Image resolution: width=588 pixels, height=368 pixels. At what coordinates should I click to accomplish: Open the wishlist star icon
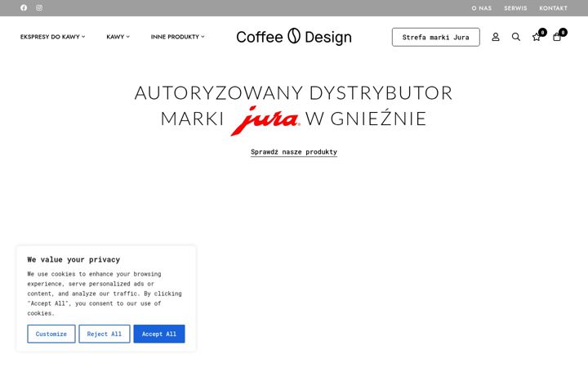click(x=537, y=37)
